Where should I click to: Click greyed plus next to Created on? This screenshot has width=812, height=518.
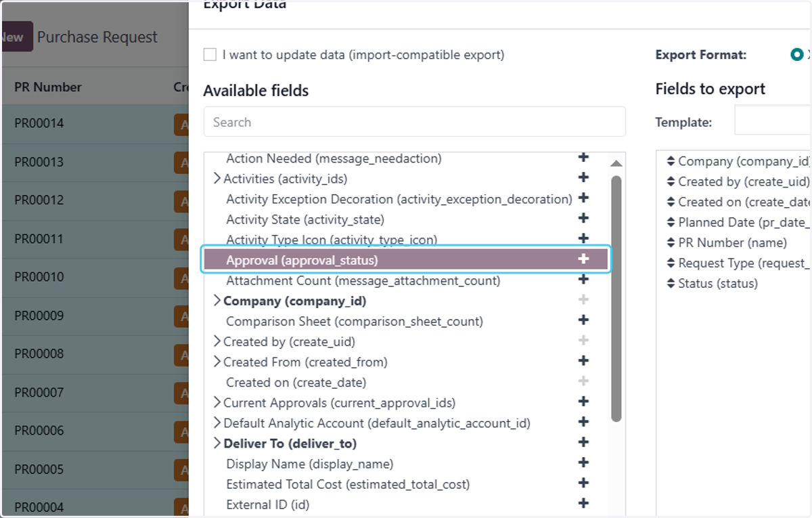(583, 381)
